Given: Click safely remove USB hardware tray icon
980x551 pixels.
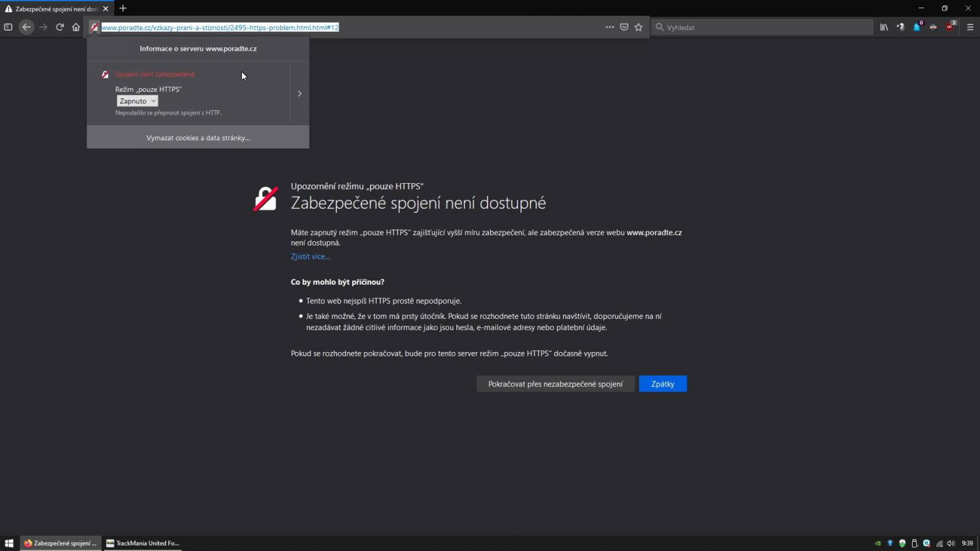Looking at the screenshot, I should pos(914,543).
